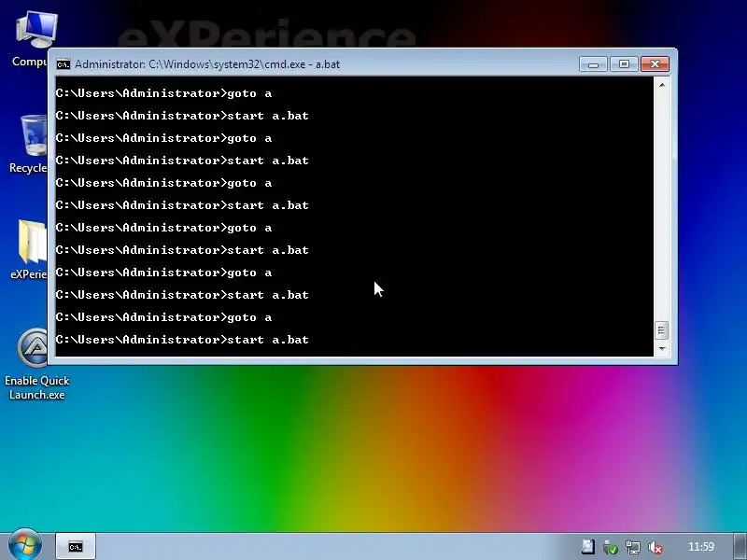Click the disk drive tray icon
Screen dimensions: 747x560
point(588,547)
